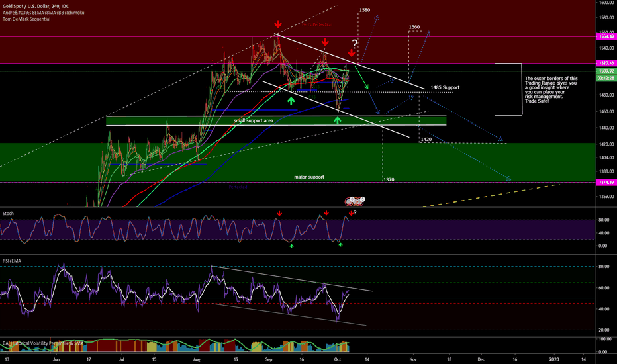The height and width of the screenshot is (364, 617).
Task: Click the 1374.89 magenta price label
Action: (606, 182)
